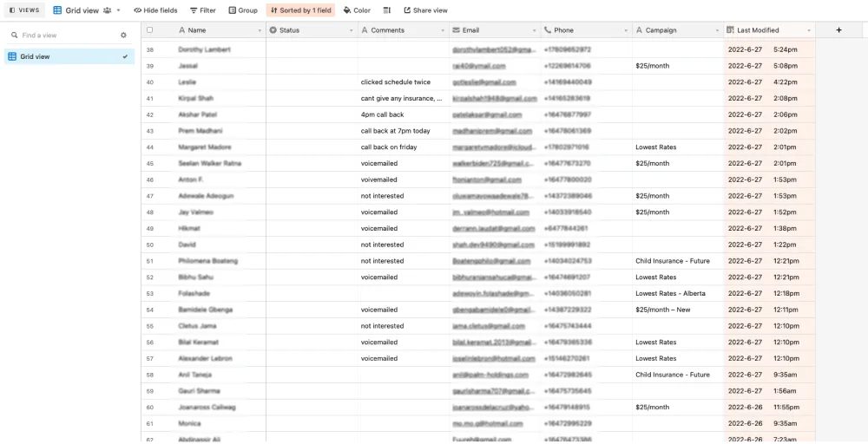Open the Hide fields menu
Image resolution: width=868 pixels, height=444 pixels.
click(155, 10)
